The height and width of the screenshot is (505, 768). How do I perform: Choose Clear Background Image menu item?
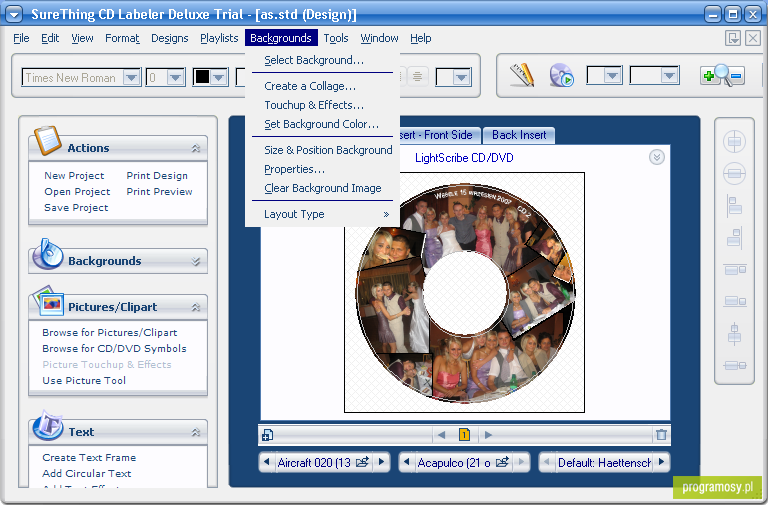tap(322, 188)
